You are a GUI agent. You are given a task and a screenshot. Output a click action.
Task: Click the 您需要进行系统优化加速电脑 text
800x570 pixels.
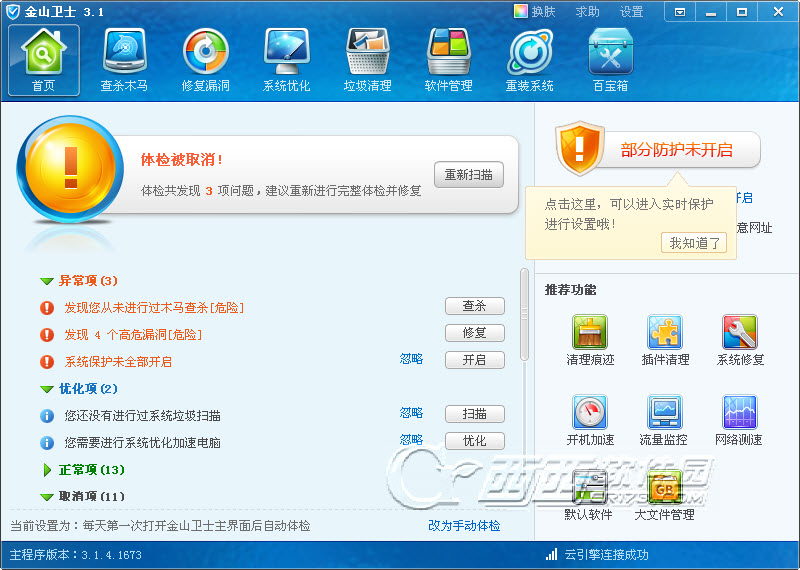(142, 443)
